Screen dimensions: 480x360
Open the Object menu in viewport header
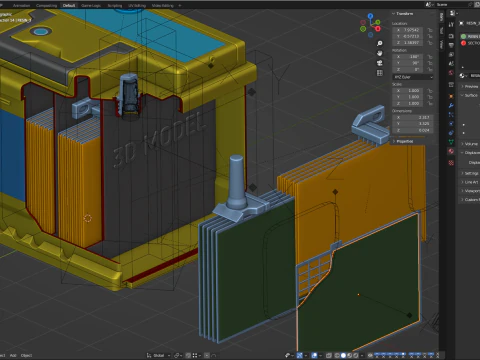(27, 355)
